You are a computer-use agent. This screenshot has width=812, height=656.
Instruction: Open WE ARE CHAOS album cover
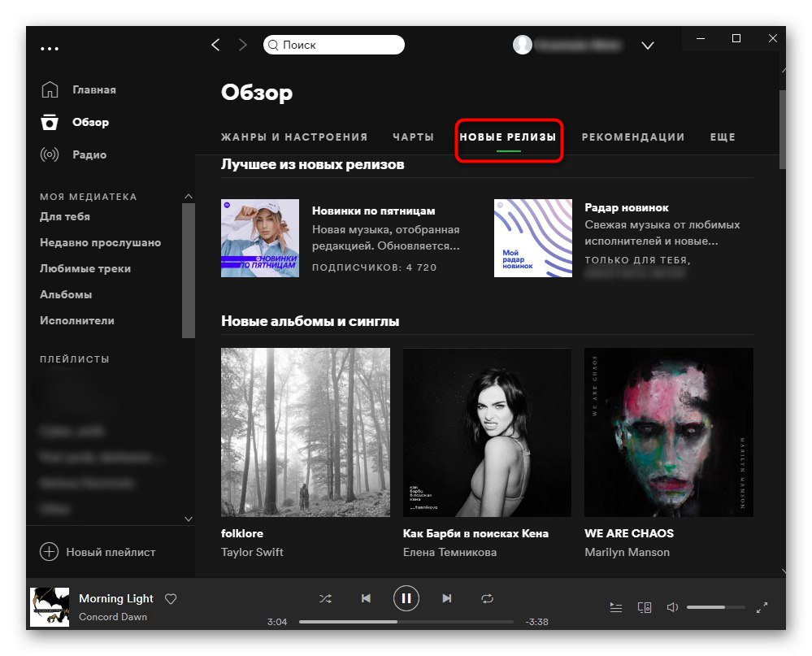(x=669, y=432)
